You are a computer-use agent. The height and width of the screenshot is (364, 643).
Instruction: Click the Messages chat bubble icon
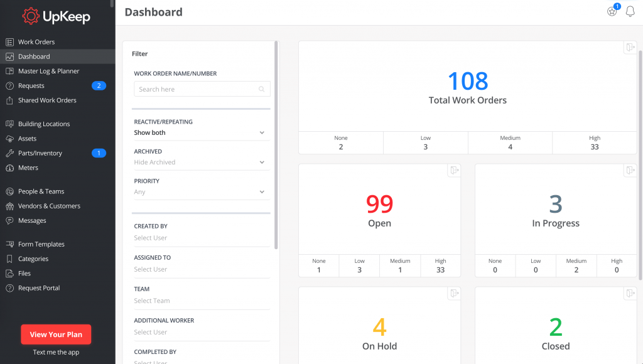[x=9, y=220]
